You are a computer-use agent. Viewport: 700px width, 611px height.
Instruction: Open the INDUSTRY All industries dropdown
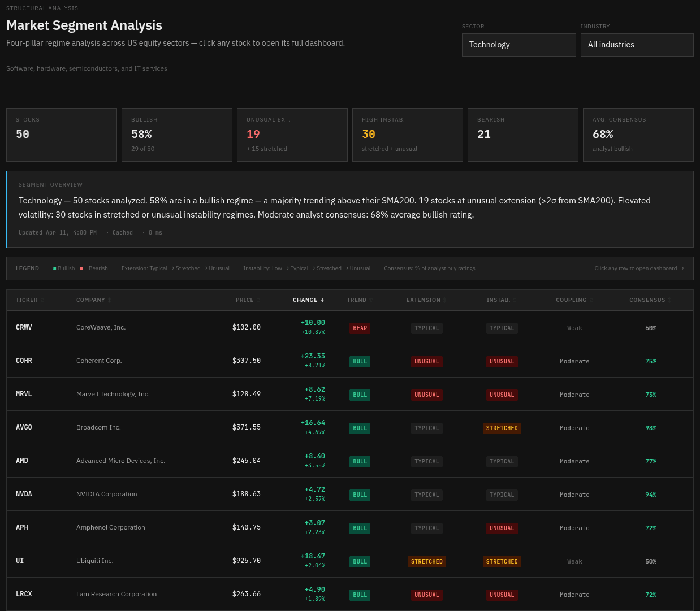click(x=637, y=45)
